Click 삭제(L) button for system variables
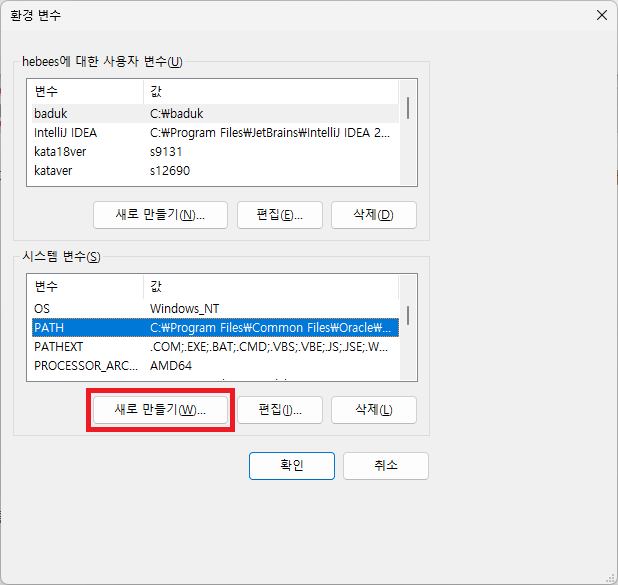 coord(374,410)
